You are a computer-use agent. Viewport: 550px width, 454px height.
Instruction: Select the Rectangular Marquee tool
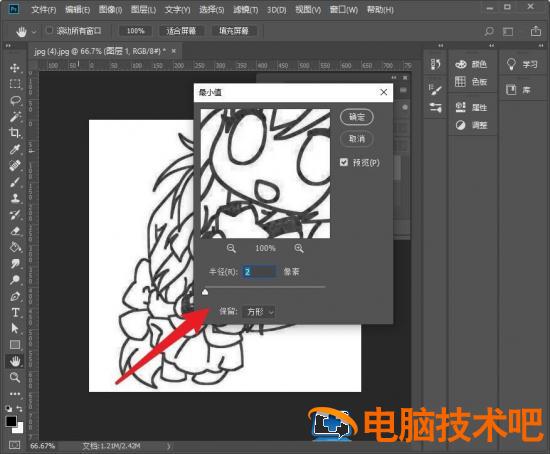click(x=15, y=84)
